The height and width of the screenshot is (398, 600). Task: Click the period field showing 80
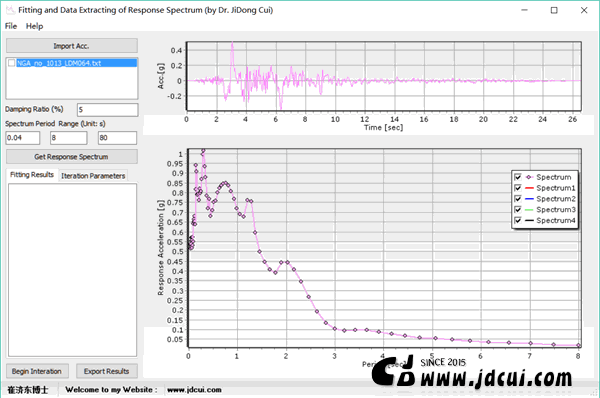(x=117, y=138)
